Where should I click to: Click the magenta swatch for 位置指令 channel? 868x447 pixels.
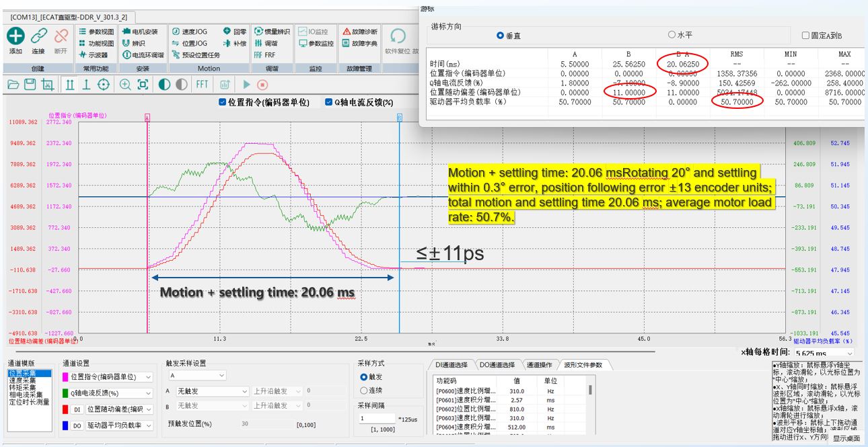(66, 377)
